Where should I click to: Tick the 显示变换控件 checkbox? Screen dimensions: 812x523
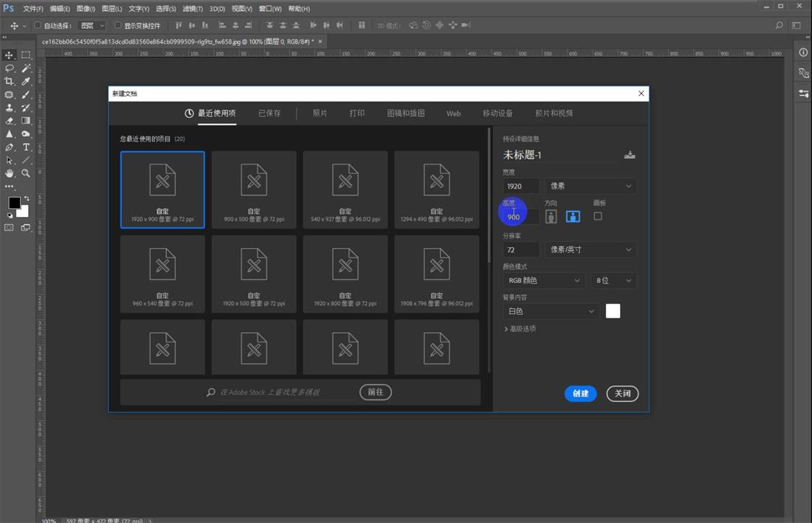pos(118,25)
